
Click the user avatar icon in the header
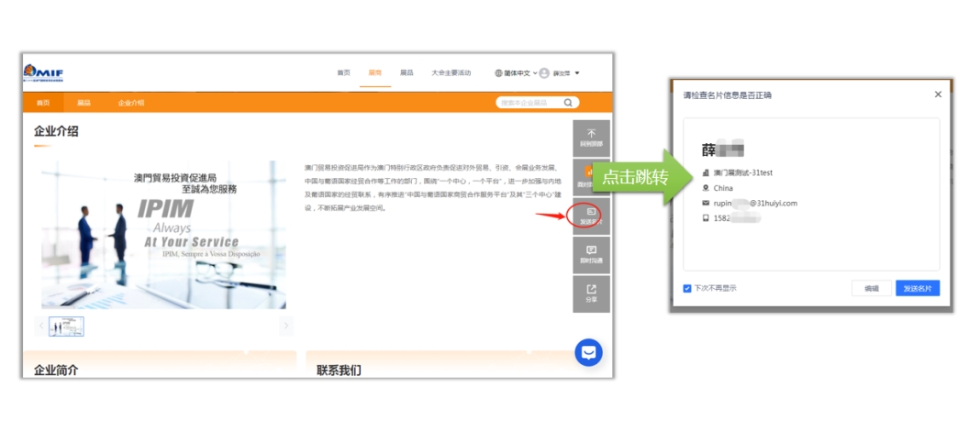tap(544, 73)
